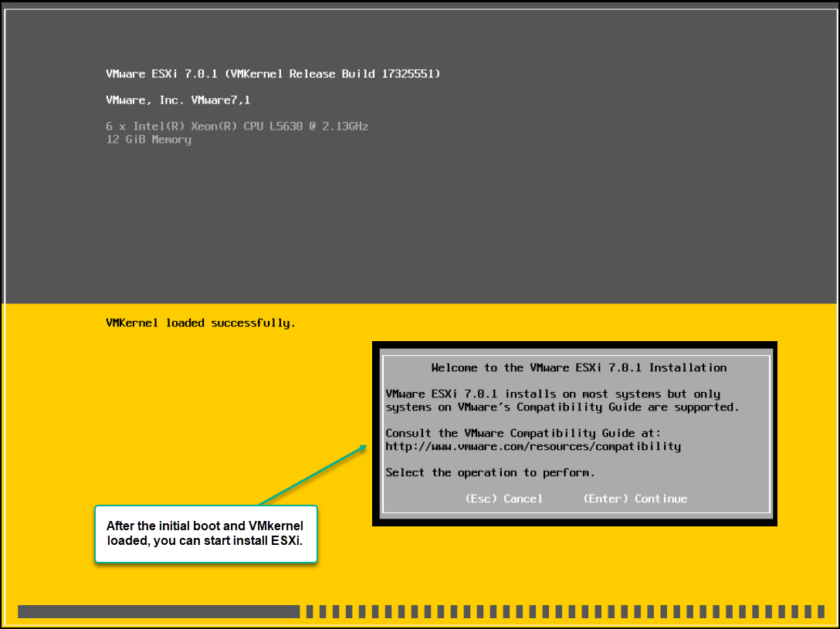Click '12 GiB Memory' text
This screenshot has height=629, width=840.
(x=148, y=140)
